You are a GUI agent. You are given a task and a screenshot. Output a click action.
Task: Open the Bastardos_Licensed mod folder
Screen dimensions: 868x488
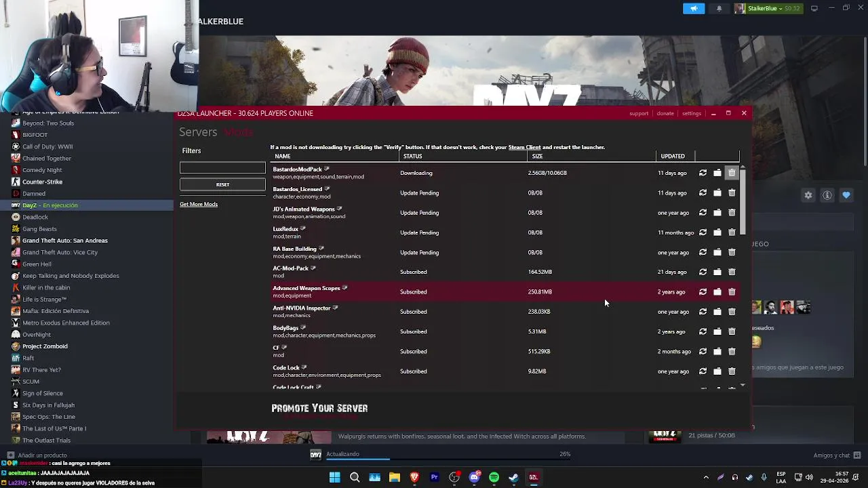[x=717, y=193]
